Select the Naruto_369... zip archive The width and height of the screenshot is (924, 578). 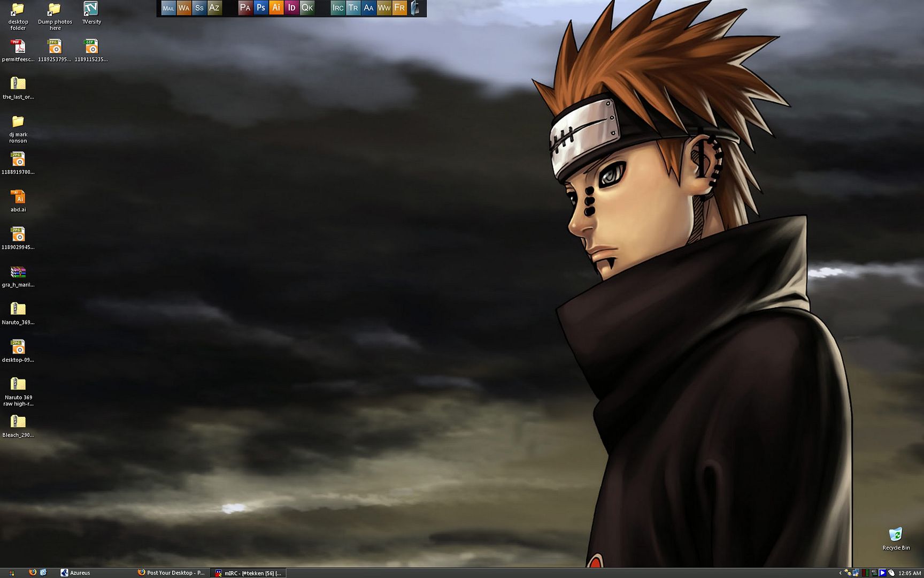click(18, 314)
